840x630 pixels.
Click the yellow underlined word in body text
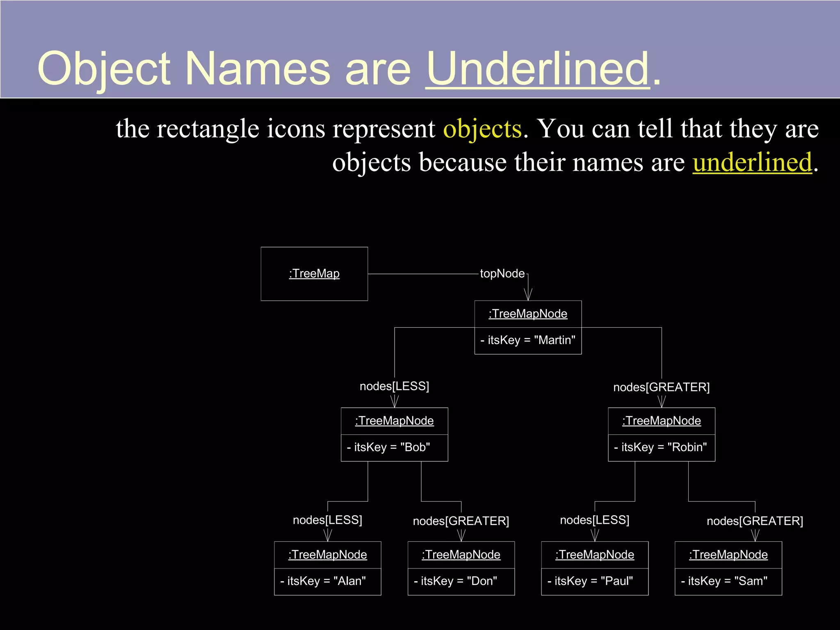(x=752, y=162)
